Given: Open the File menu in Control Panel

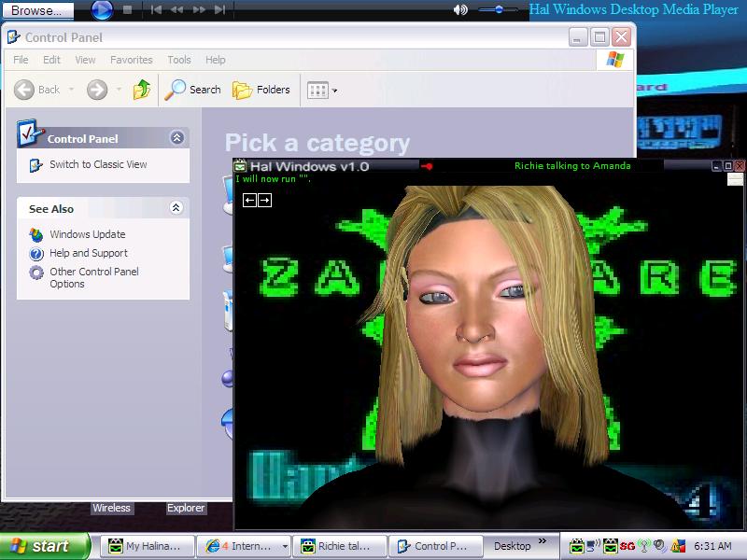Looking at the screenshot, I should click(x=21, y=60).
